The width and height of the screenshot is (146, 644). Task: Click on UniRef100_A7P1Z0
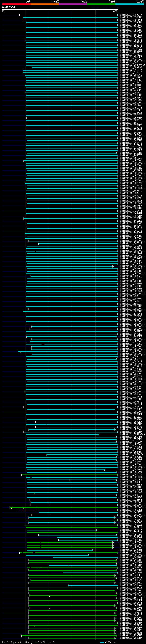pyautogui.click(x=131, y=55)
